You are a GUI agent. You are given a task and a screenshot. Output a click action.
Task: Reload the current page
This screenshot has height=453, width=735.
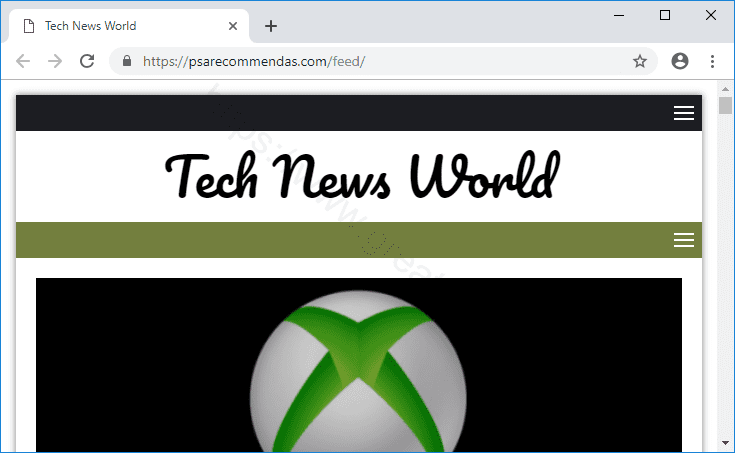click(88, 61)
